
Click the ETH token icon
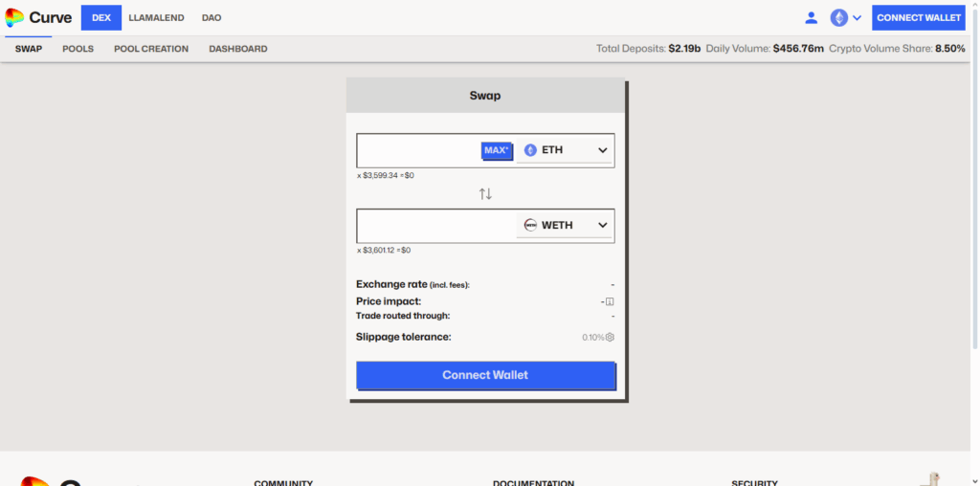(530, 150)
